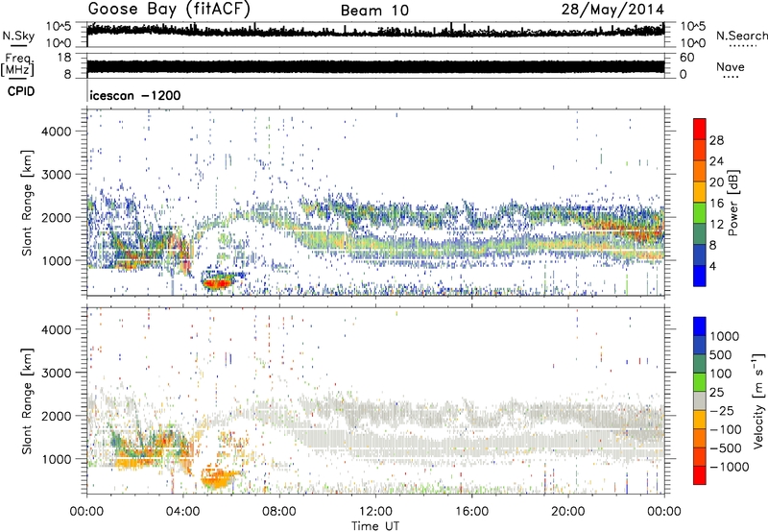This screenshot has width=768, height=532.
Task: Click the "60" tick on the Nave axis
Action: coord(686,58)
